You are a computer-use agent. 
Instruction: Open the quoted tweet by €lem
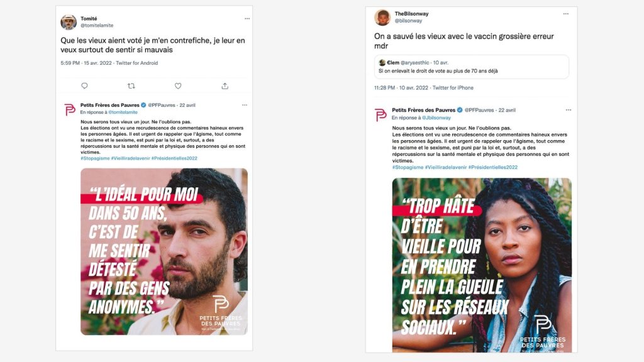(x=472, y=67)
